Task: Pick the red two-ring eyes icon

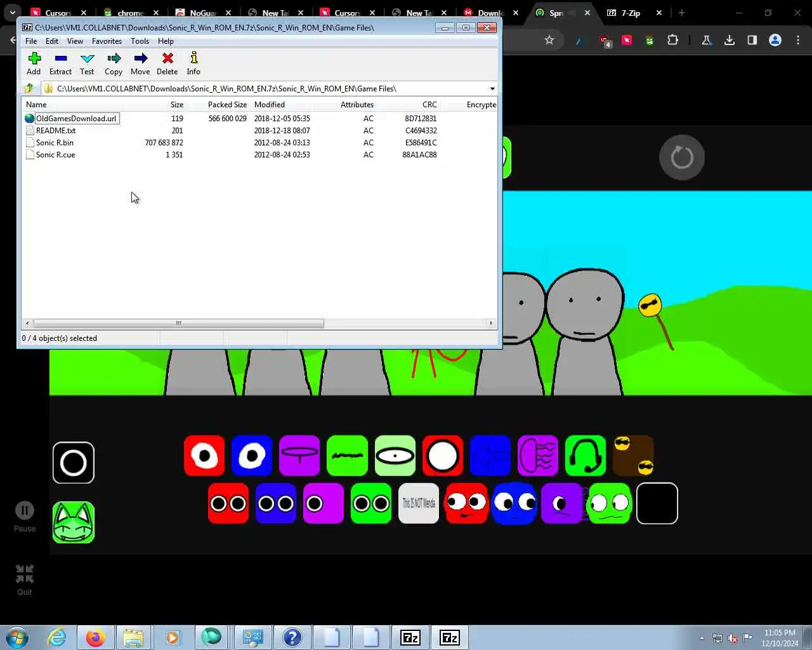Action: [x=228, y=503]
